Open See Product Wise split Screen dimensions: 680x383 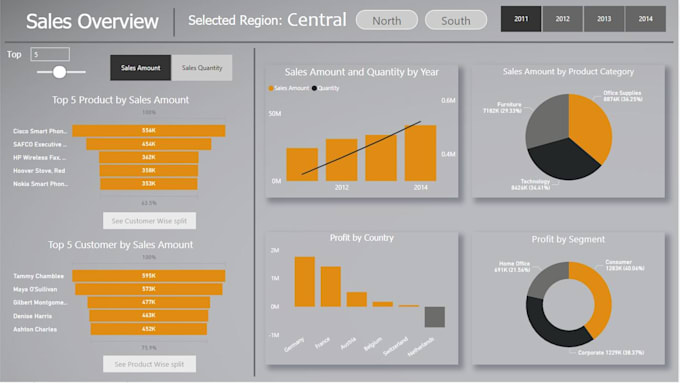click(x=149, y=364)
